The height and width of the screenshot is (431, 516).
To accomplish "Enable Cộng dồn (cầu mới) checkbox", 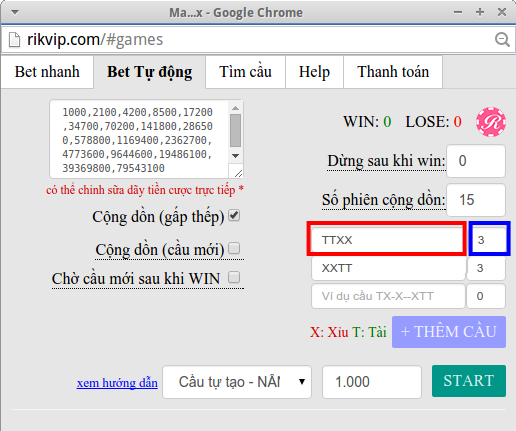I will pos(234,248).
